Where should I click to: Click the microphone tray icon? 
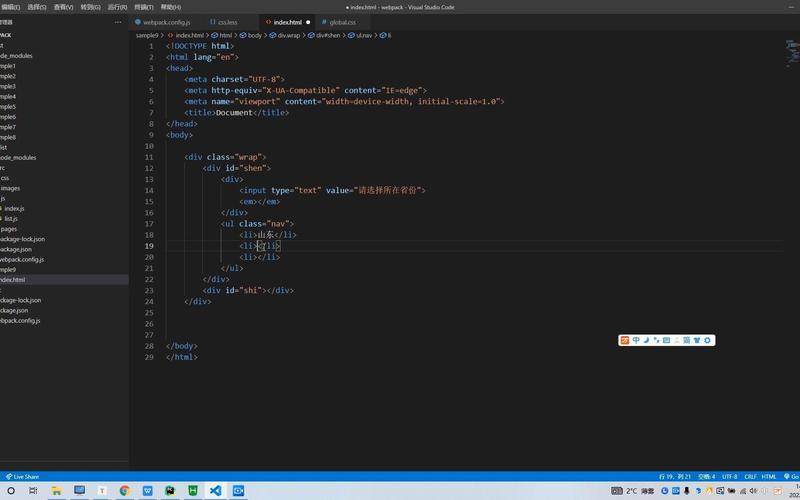687,491
